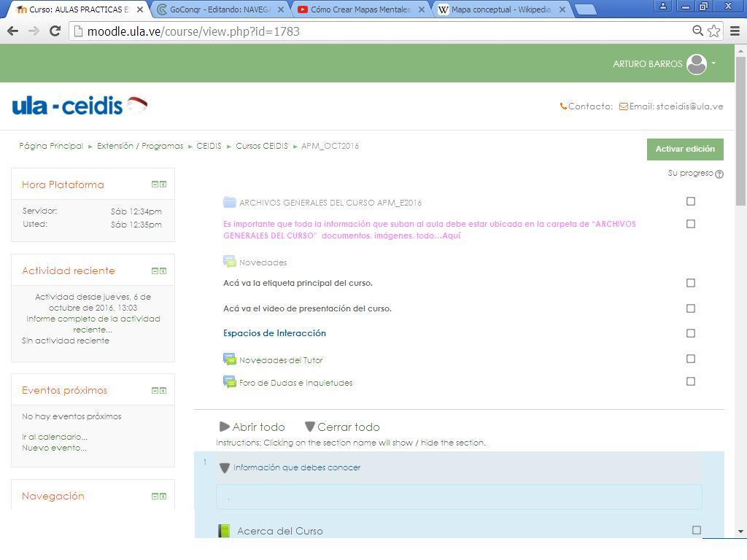Open the Novedades forum link
The width and height of the screenshot is (747, 560).
(x=263, y=262)
